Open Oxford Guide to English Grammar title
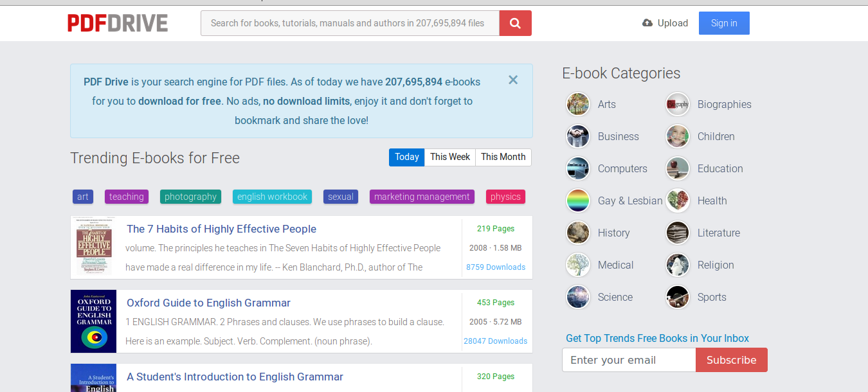 (x=209, y=303)
